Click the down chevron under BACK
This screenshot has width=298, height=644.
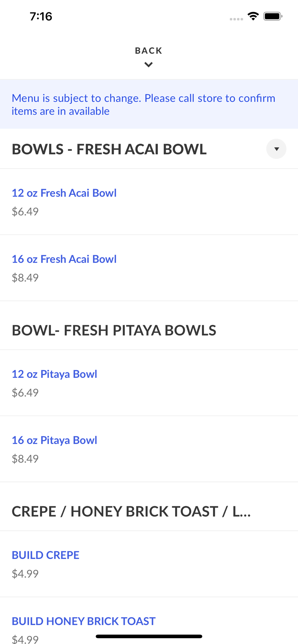pyautogui.click(x=148, y=65)
